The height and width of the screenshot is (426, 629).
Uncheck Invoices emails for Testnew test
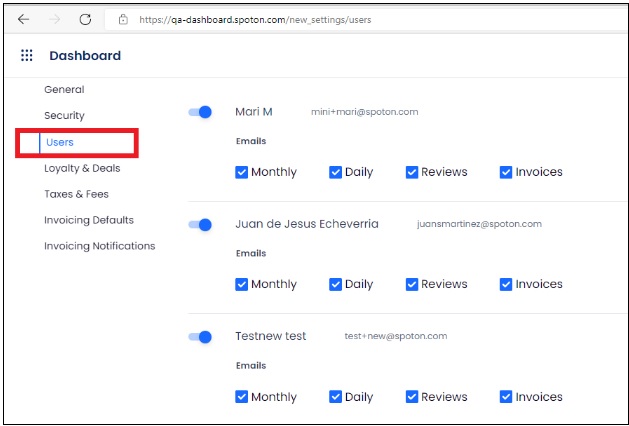coord(506,397)
